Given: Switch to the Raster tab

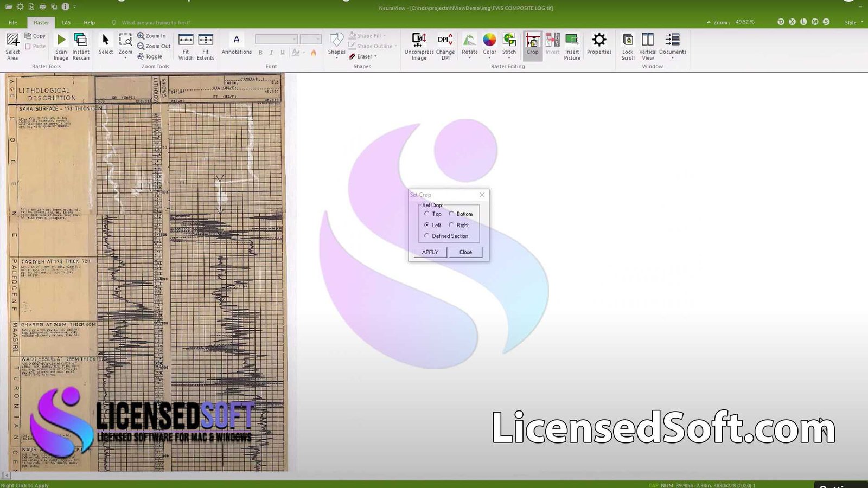Looking at the screenshot, I should coord(41,22).
